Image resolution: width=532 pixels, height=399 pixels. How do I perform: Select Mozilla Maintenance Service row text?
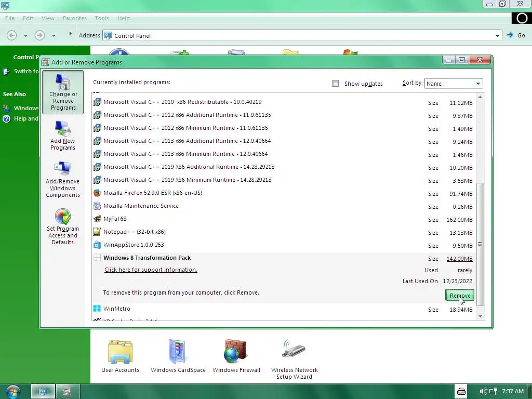[141, 206]
